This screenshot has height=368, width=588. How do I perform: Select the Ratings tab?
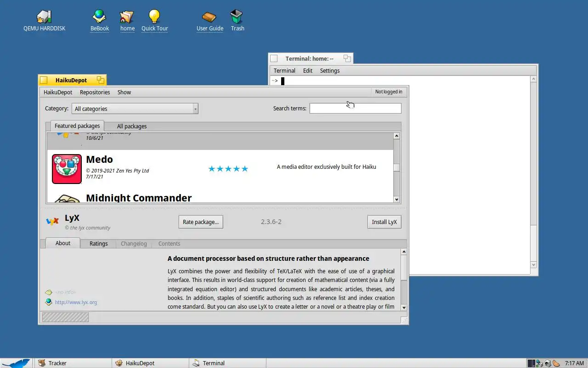[x=98, y=243]
